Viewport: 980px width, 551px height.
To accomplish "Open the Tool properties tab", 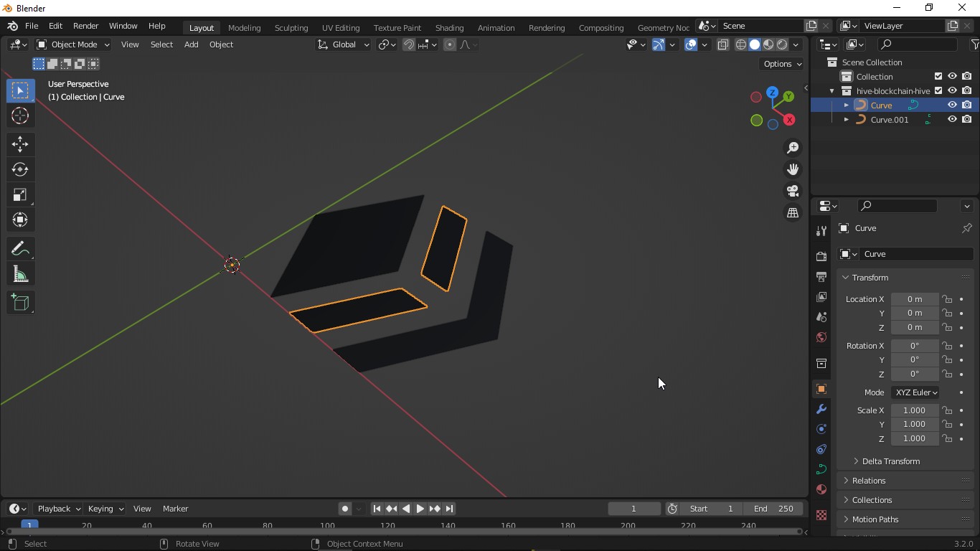I will 821,230.
